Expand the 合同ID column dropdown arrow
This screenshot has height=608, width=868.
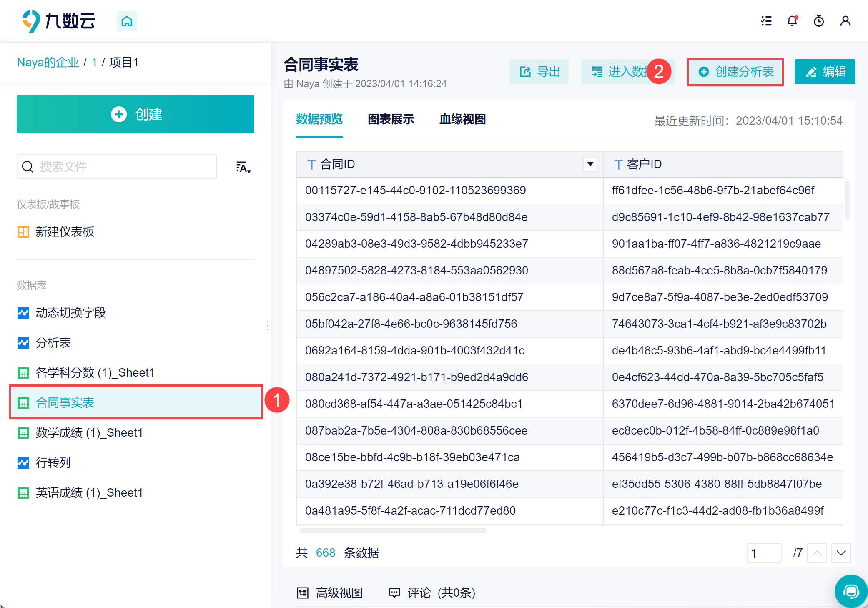(590, 164)
